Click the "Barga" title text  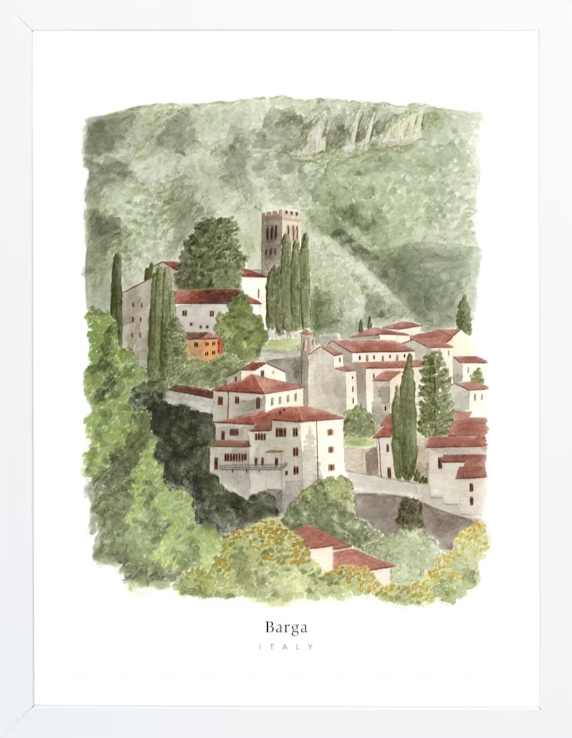(x=286, y=627)
